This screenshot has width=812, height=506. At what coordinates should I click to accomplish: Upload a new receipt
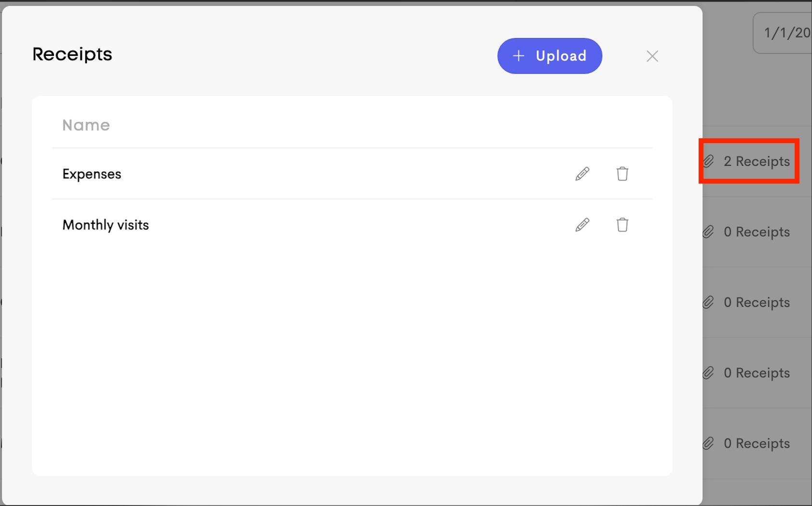(550, 56)
